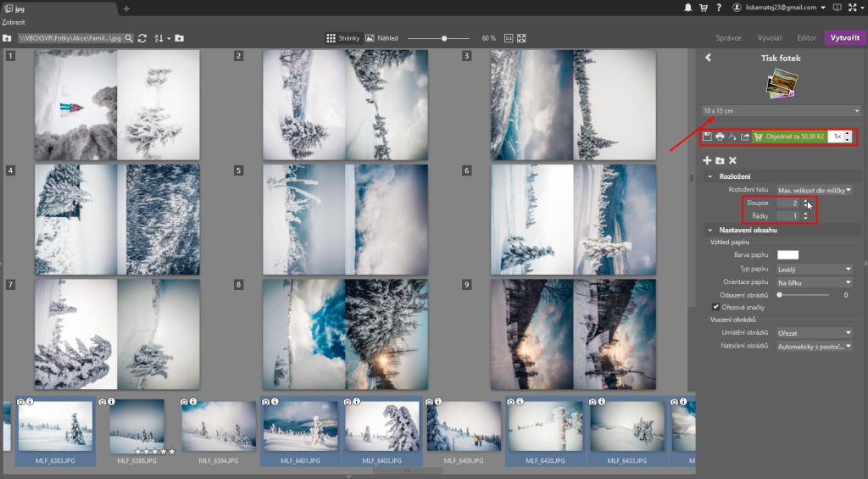The height and width of the screenshot is (479, 868).
Task: Open notifications bell icon
Action: (688, 8)
